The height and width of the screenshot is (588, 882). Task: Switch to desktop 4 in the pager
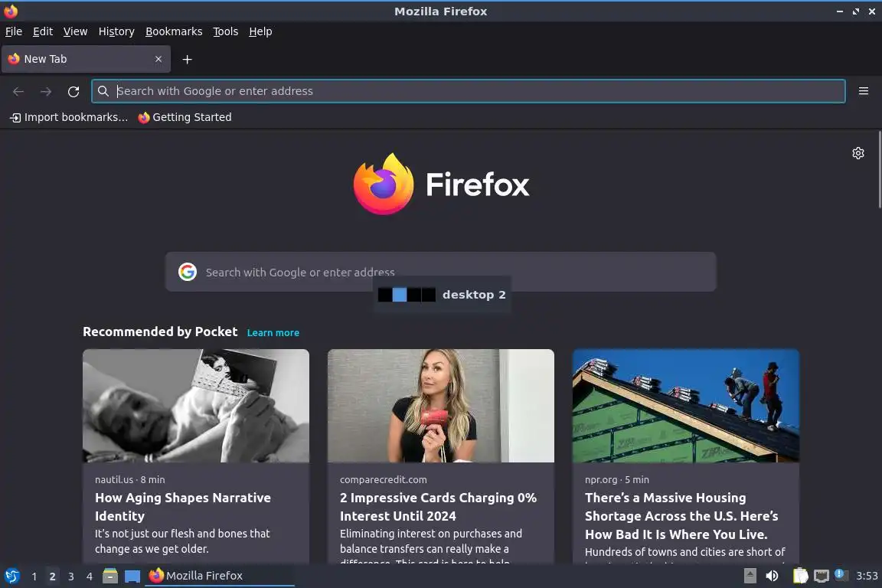click(x=90, y=577)
